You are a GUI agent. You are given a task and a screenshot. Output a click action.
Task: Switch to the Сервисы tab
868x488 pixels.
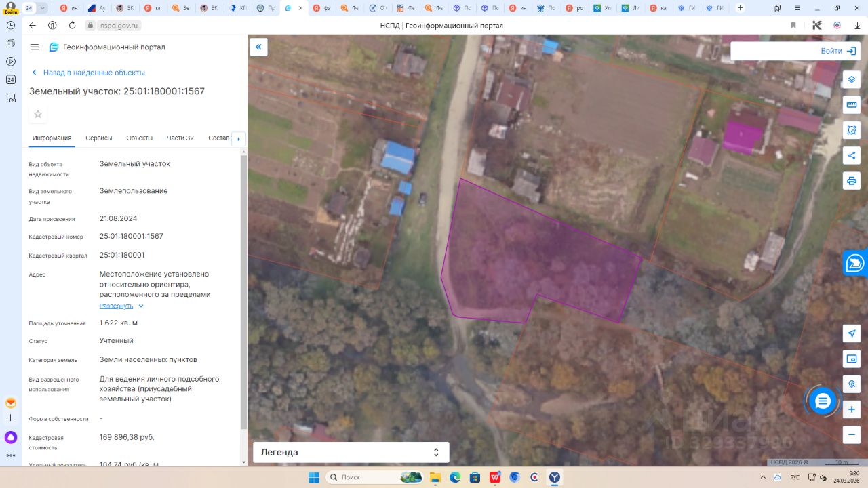click(x=99, y=138)
